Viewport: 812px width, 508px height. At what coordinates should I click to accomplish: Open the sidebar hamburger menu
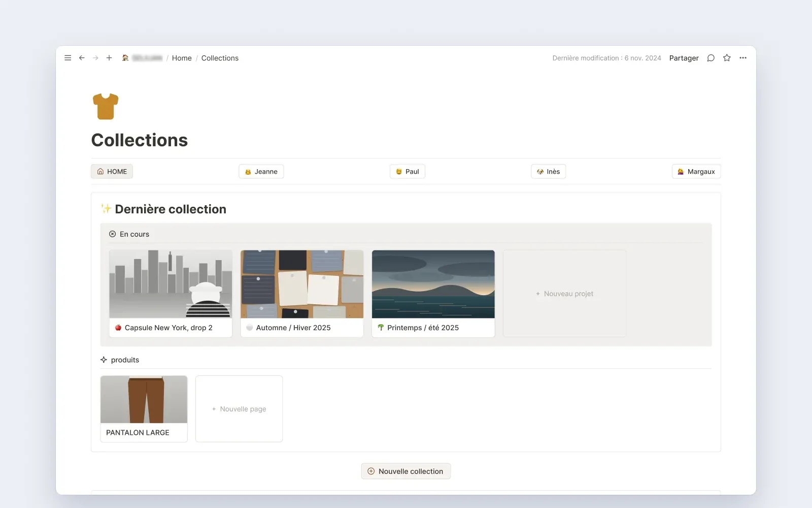click(67, 58)
